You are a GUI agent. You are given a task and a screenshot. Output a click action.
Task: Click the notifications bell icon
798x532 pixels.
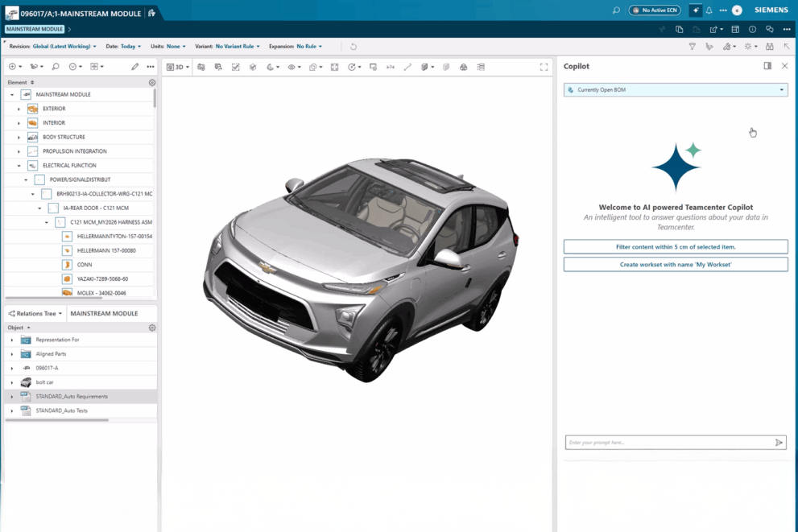coord(709,10)
